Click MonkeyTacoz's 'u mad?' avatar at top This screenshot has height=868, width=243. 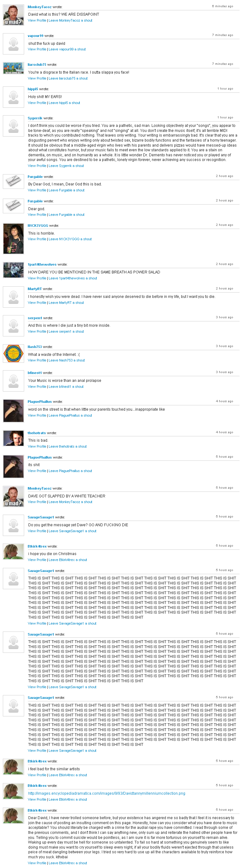point(13,15)
